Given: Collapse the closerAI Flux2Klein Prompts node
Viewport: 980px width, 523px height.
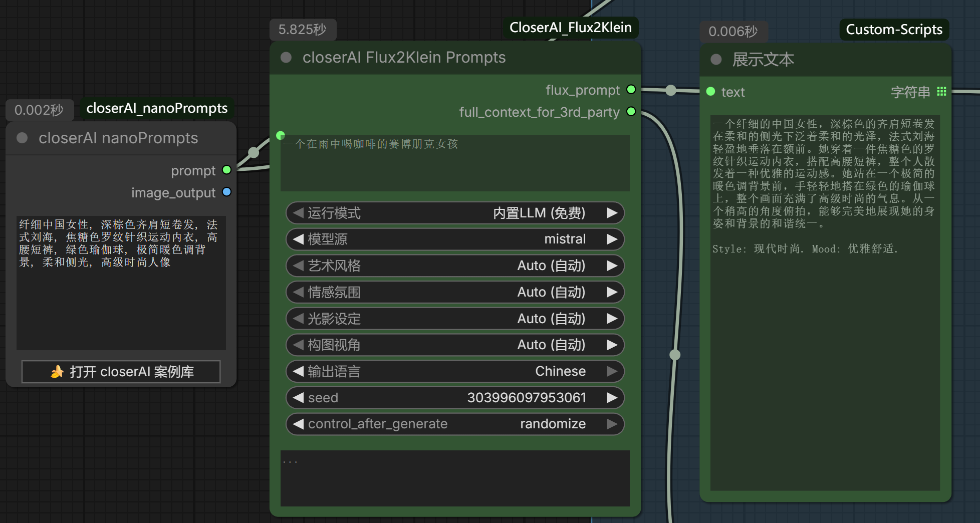Looking at the screenshot, I should [286, 58].
